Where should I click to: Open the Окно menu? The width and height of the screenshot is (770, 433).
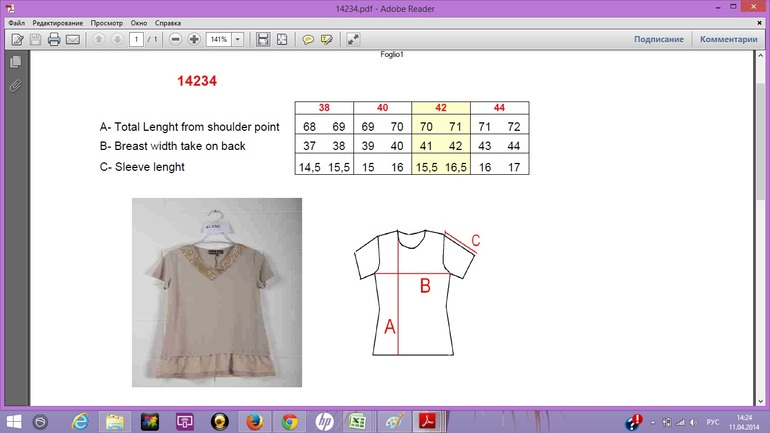(x=139, y=23)
